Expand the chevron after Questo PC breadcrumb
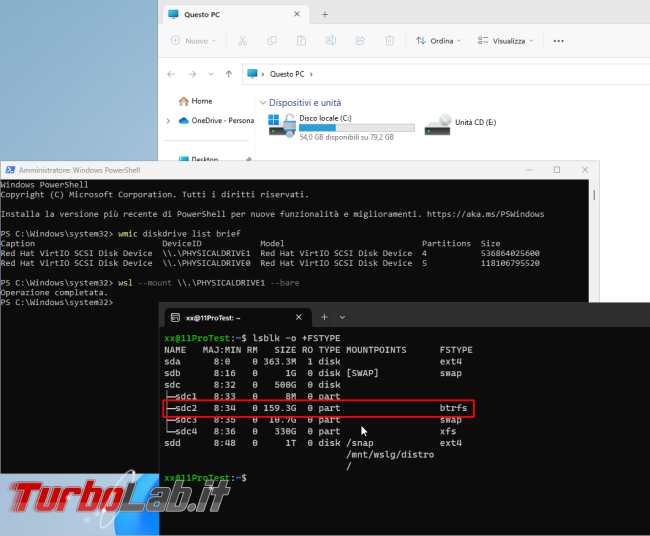Image resolution: width=650 pixels, height=536 pixels. tap(311, 74)
